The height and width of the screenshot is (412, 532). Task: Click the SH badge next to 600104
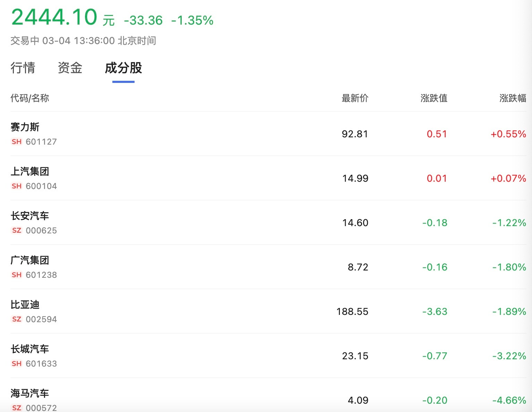(17, 186)
